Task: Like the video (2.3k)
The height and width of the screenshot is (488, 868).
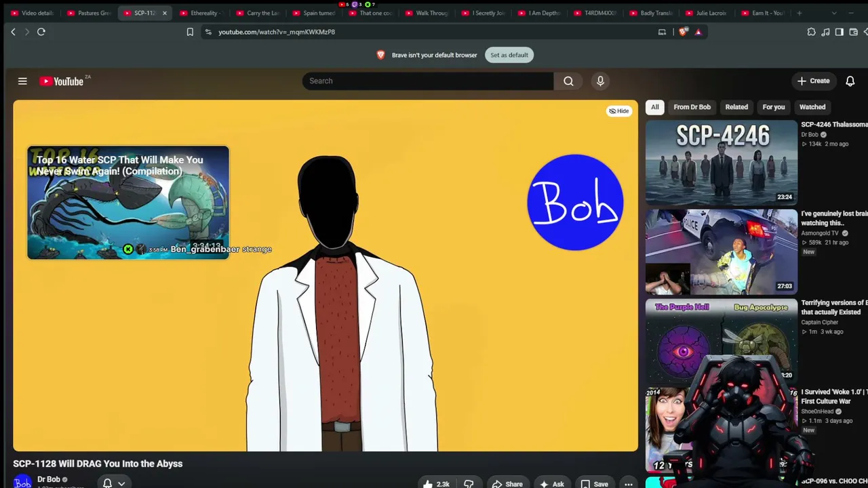Action: (x=436, y=484)
